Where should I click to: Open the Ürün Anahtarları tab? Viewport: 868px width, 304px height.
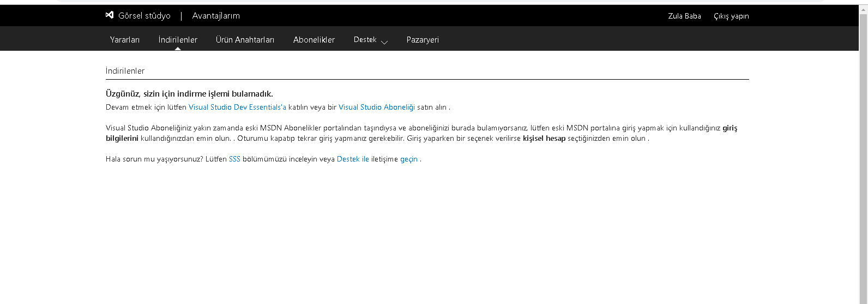pyautogui.click(x=245, y=39)
